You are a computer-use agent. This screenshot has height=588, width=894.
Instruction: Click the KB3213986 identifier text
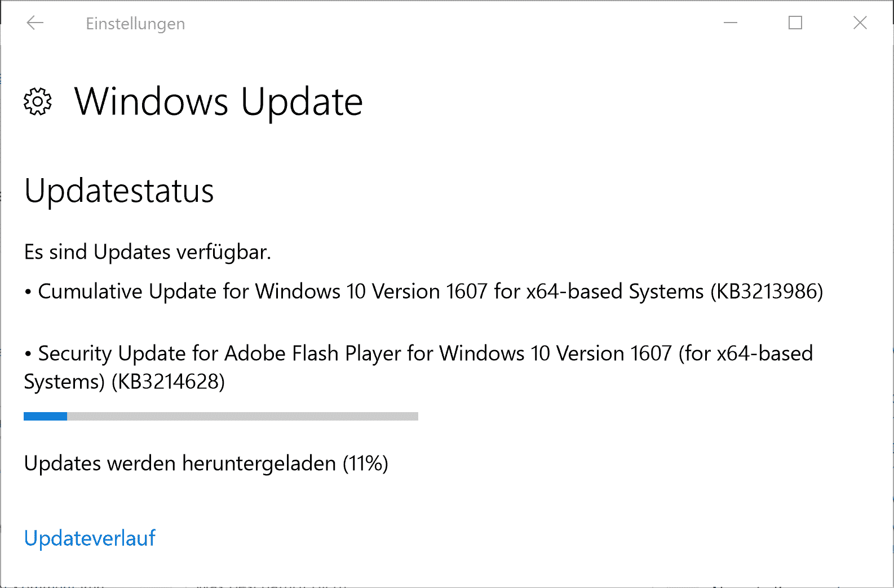pyautogui.click(x=767, y=291)
